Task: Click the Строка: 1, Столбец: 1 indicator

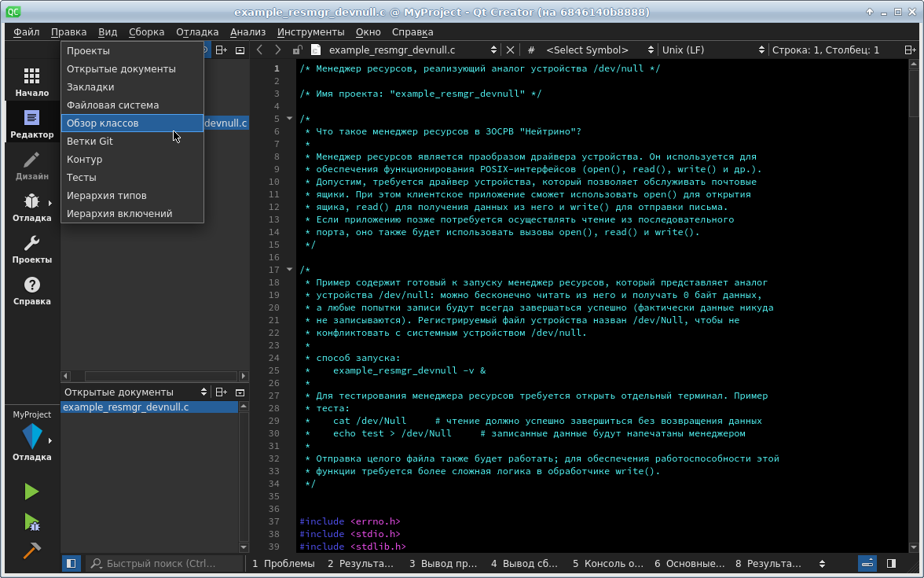Action: (x=825, y=50)
